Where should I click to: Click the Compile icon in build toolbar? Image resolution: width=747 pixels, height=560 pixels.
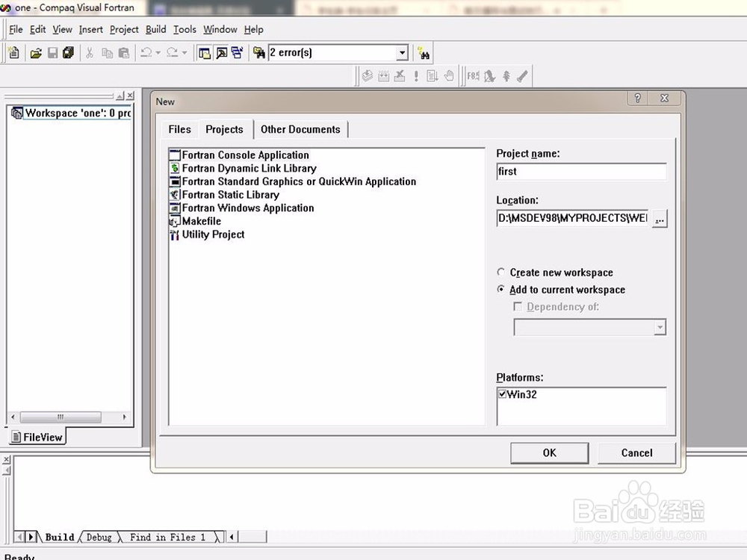pyautogui.click(x=368, y=75)
